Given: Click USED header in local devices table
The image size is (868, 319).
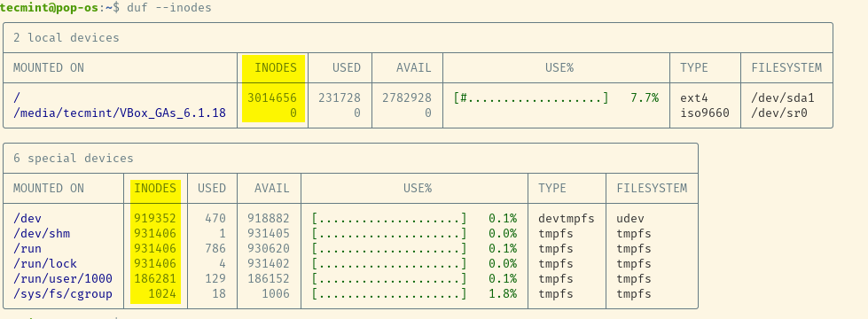Looking at the screenshot, I should coord(347,67).
